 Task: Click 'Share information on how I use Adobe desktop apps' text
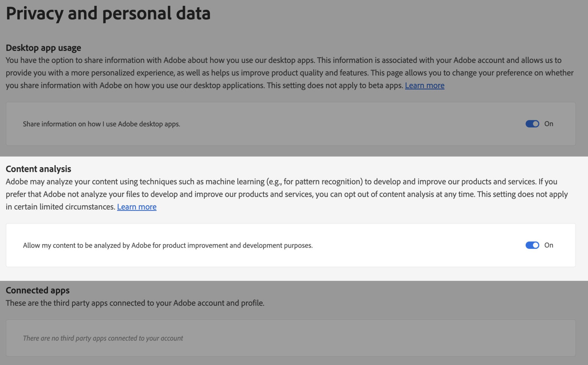(102, 124)
